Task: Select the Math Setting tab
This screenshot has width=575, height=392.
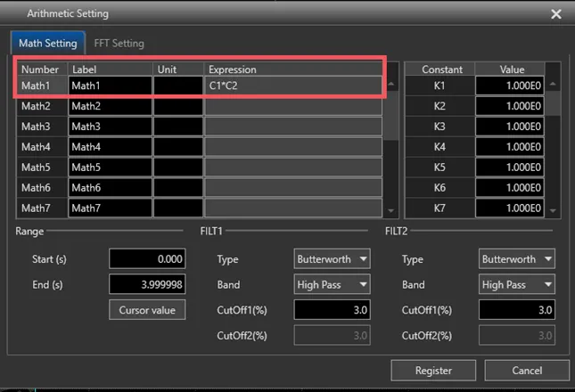Action: click(48, 44)
